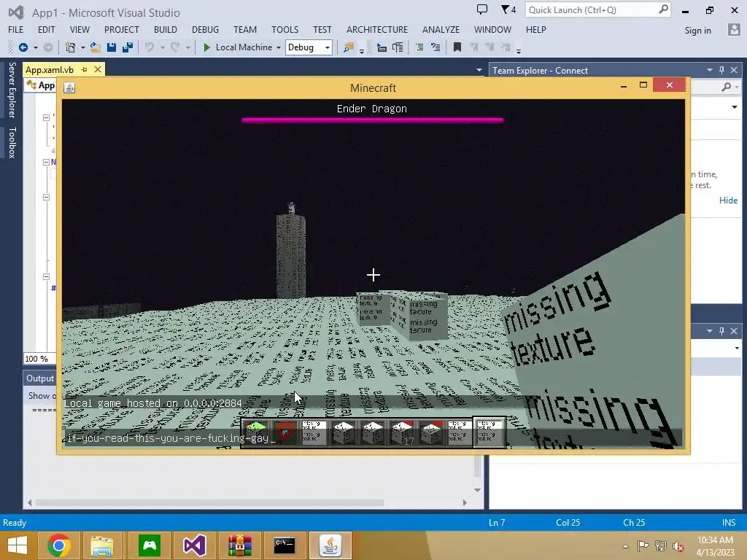Click the Java icon in Minecraft title bar
Viewport: 747px width, 560px height.
[x=69, y=87]
